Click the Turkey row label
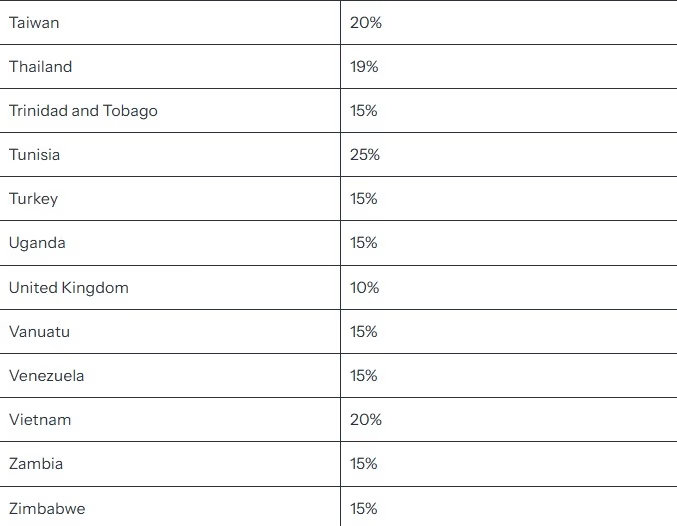 click(33, 199)
